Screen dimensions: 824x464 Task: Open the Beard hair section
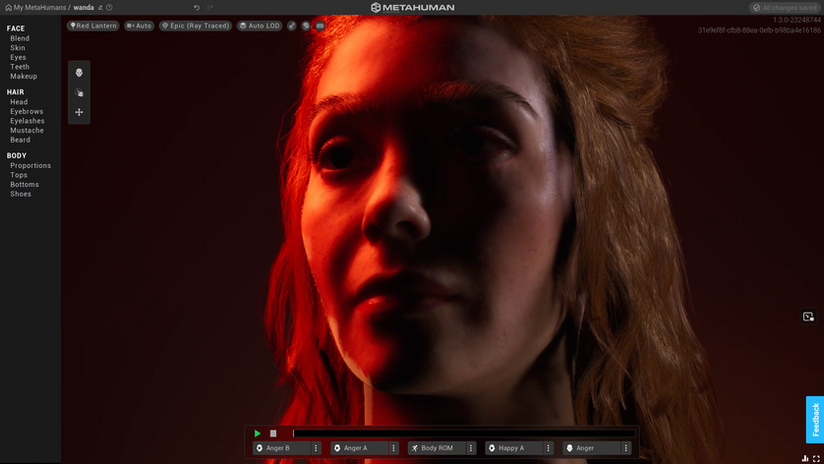click(x=20, y=140)
